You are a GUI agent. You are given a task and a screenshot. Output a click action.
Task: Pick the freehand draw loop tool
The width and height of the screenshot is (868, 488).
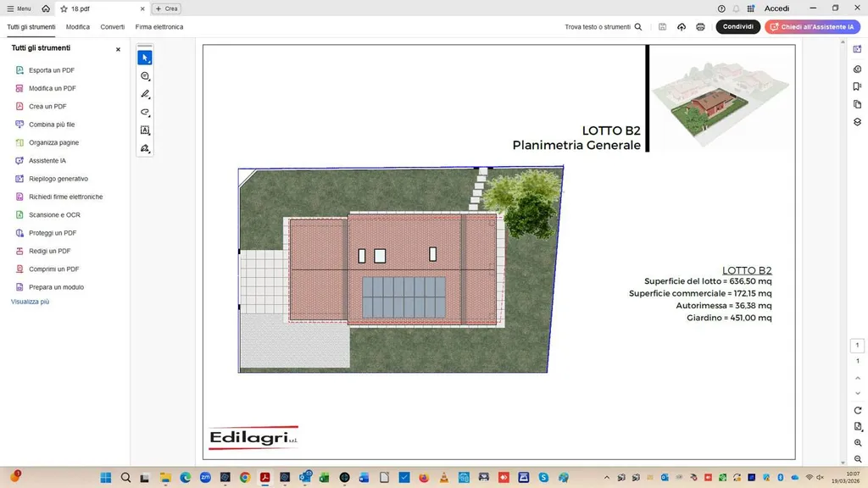click(x=145, y=112)
